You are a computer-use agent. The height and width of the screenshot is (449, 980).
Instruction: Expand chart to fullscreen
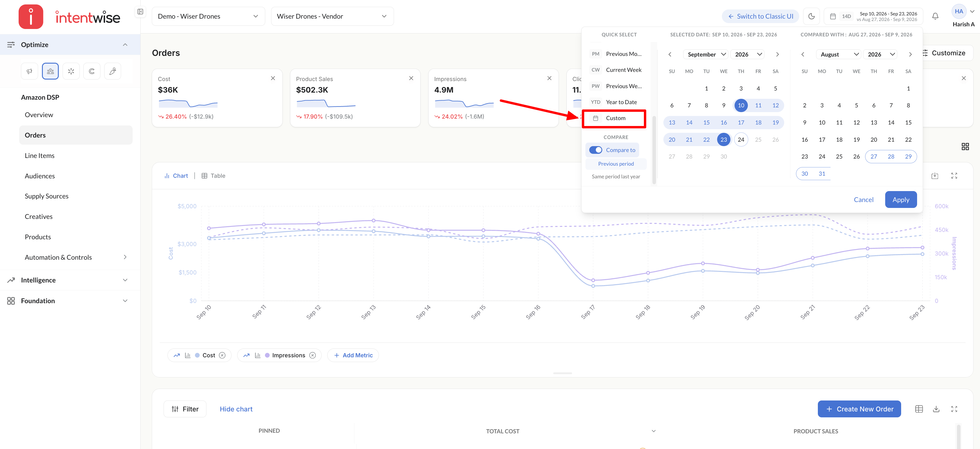click(x=954, y=176)
